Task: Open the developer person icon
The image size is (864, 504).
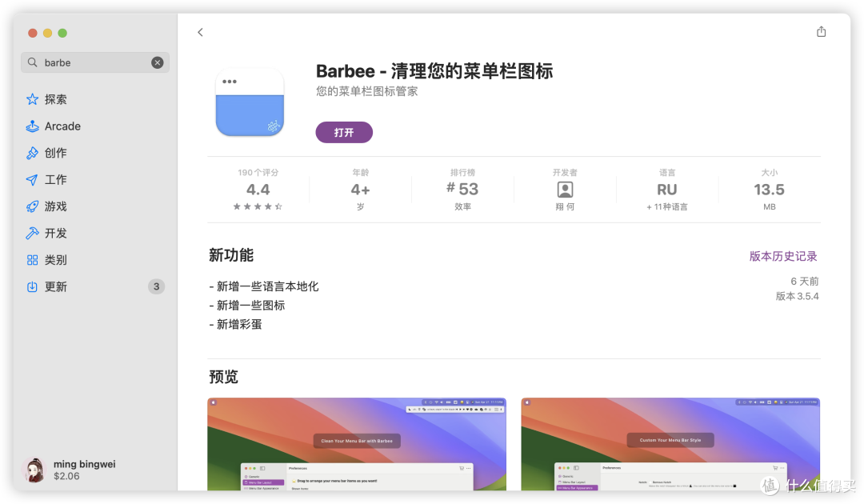Action: 565,190
